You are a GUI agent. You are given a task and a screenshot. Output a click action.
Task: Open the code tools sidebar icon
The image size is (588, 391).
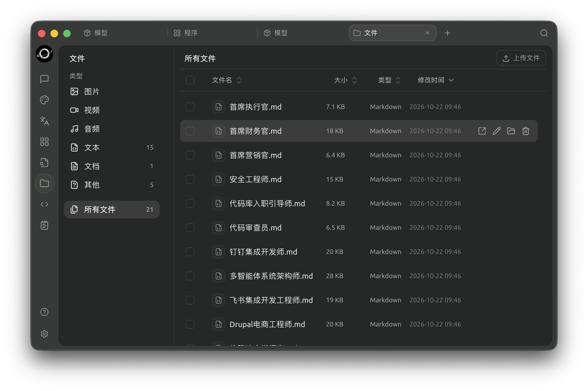point(44,204)
